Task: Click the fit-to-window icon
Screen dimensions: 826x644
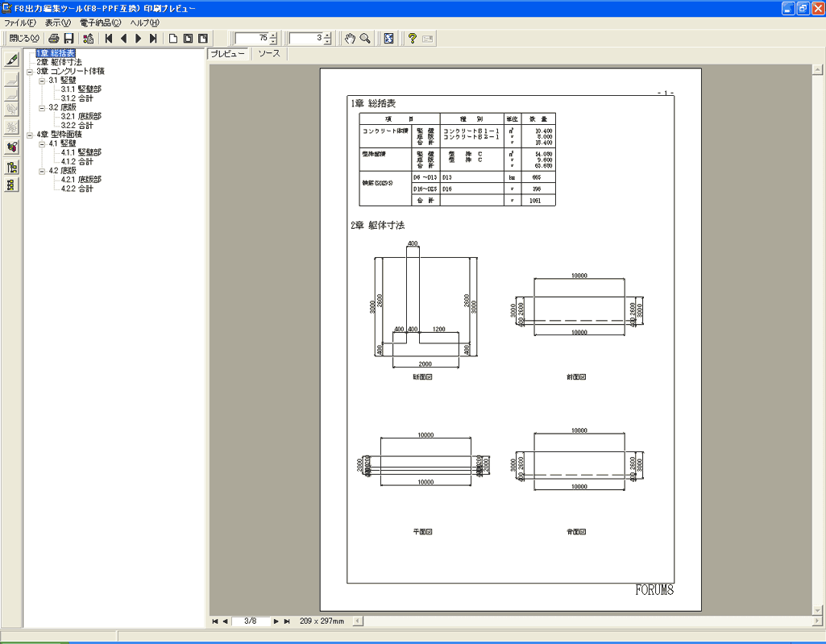Action: coord(388,39)
